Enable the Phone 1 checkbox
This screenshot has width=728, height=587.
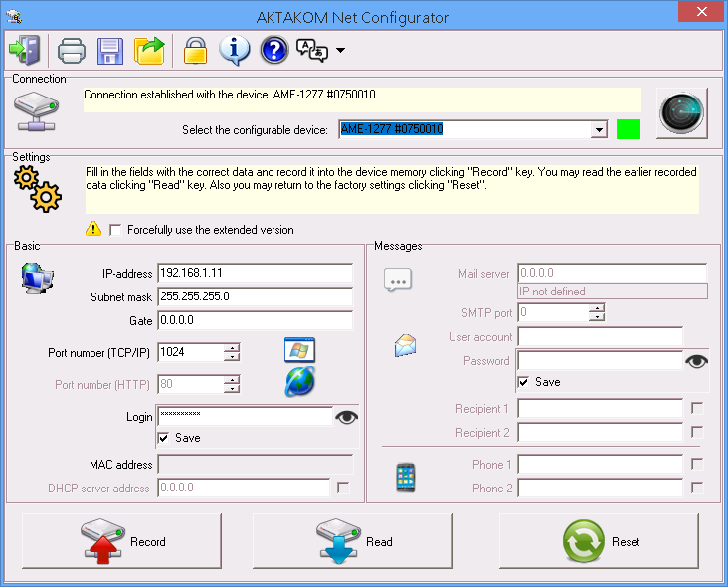(697, 464)
